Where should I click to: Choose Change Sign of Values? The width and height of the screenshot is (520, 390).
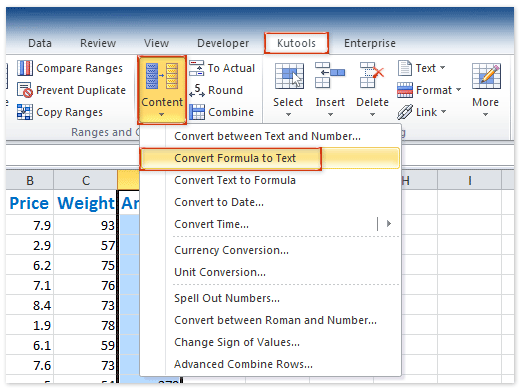(270, 342)
